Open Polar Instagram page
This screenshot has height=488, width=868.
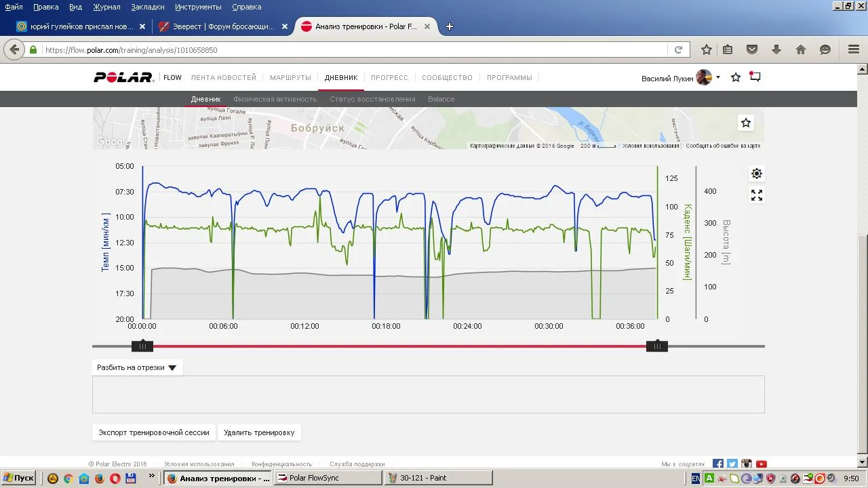tap(747, 464)
